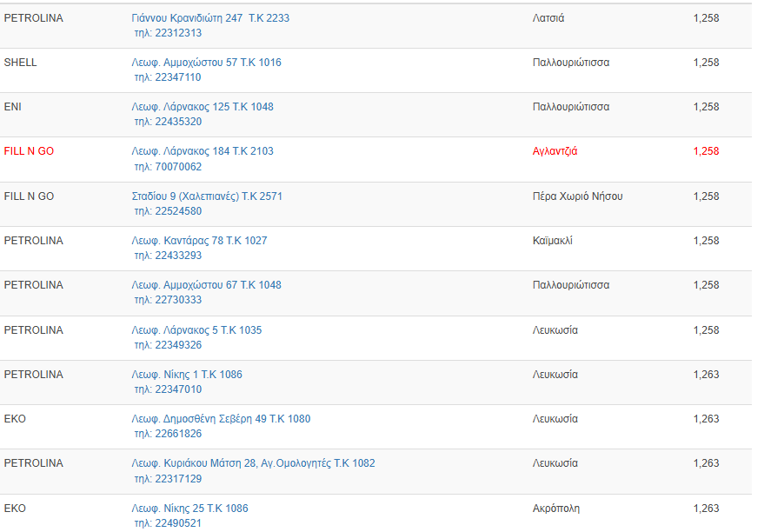Click the red FILL N GO name

coord(29,151)
